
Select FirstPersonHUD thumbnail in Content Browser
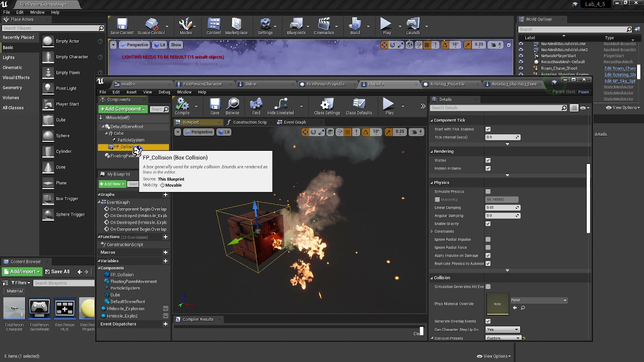pos(64,315)
